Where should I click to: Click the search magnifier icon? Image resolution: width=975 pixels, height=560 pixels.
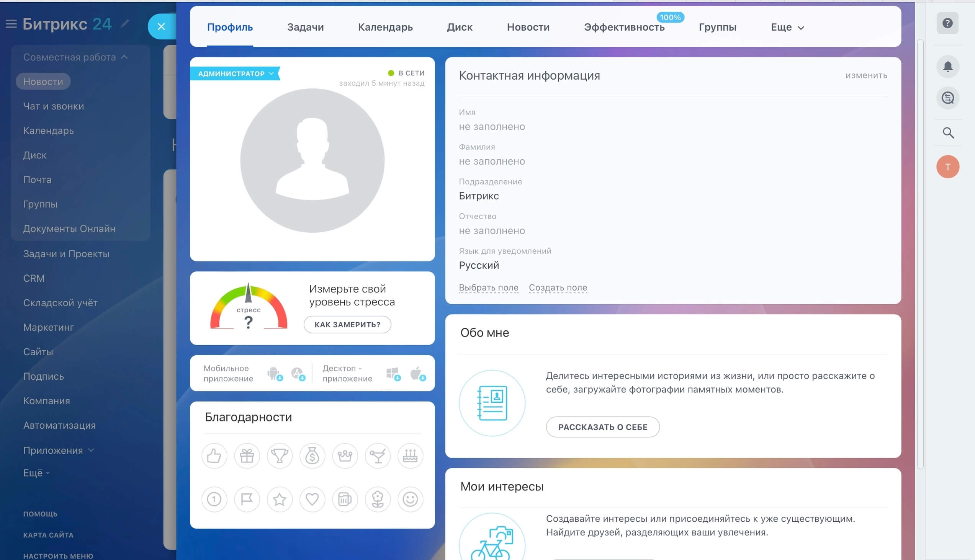[x=948, y=133]
